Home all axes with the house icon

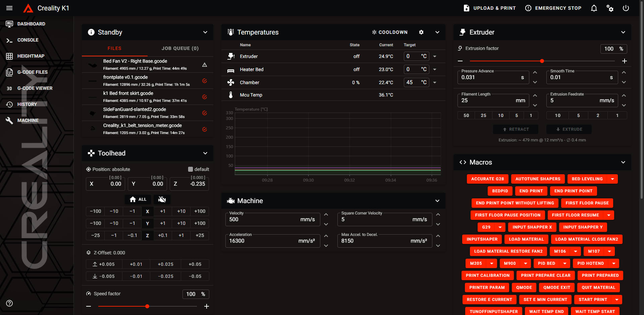point(138,199)
